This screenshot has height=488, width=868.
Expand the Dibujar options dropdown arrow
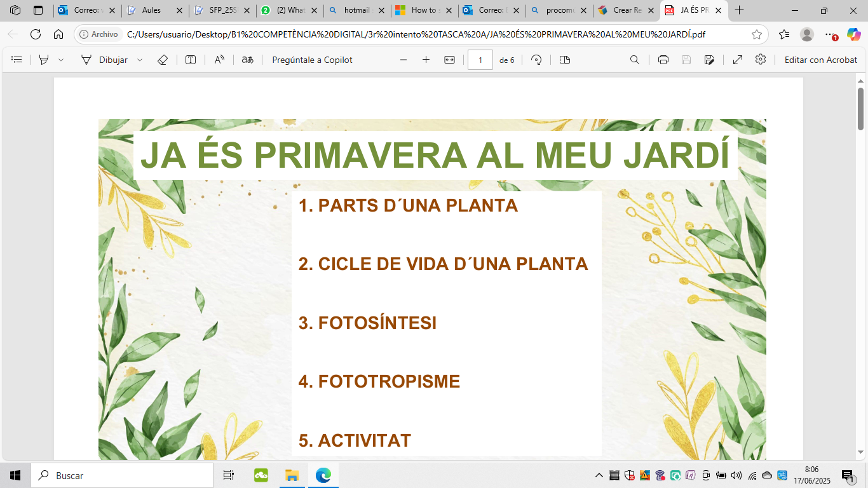(x=140, y=60)
